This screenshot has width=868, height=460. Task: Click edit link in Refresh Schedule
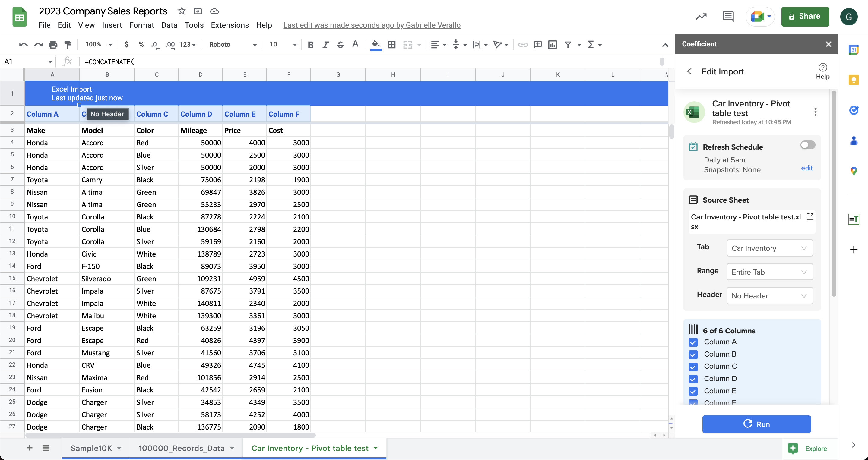806,168
